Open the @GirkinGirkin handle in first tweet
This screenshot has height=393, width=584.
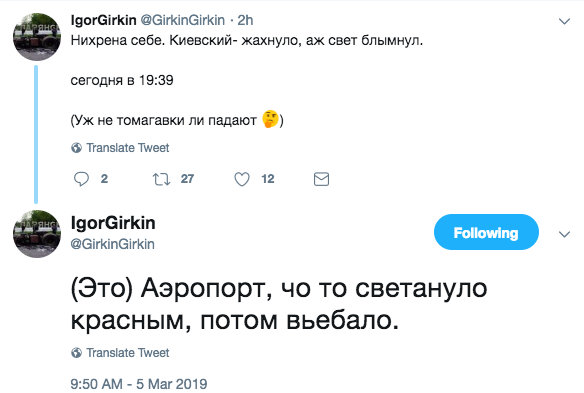tap(182, 20)
